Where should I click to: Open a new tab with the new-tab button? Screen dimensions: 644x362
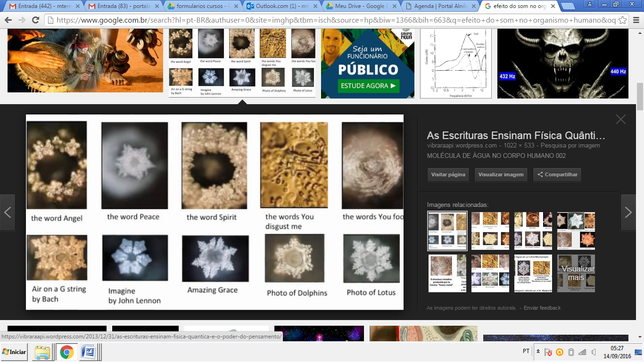tap(568, 7)
